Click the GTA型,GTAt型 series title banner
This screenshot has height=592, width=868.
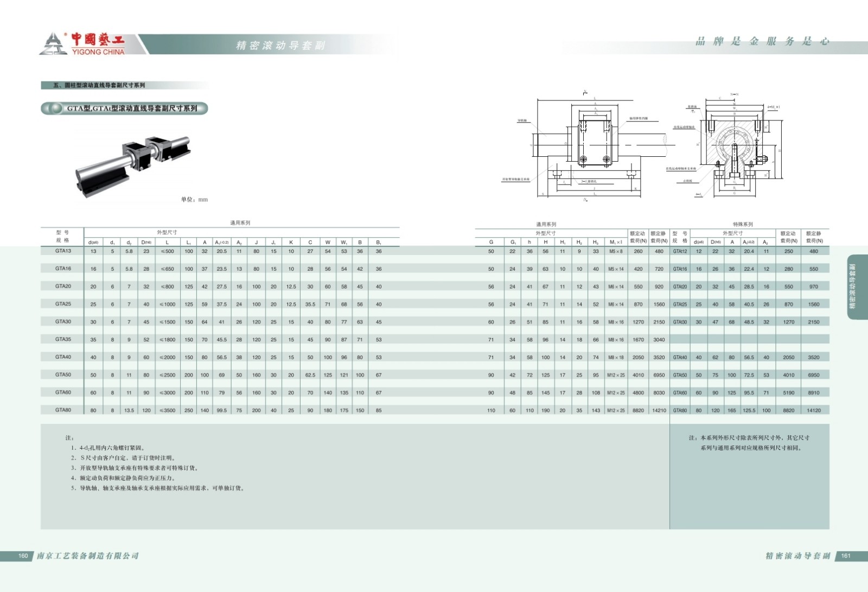132,109
